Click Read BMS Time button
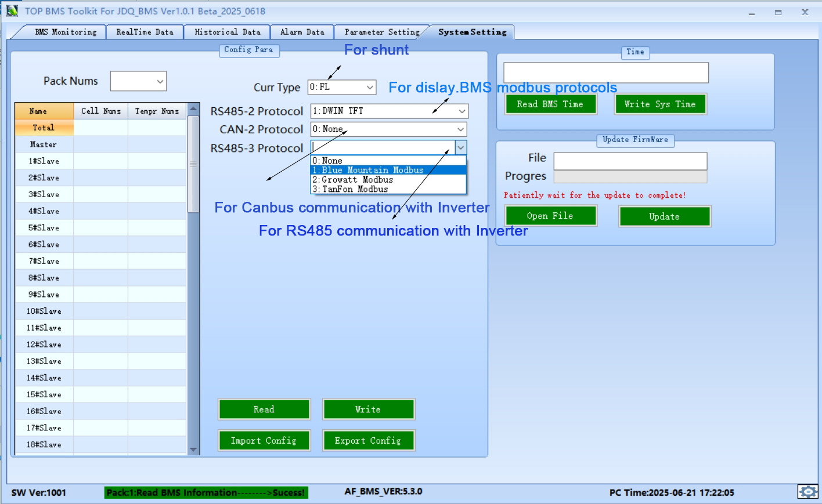Viewport: 822px width, 504px height. coord(550,104)
